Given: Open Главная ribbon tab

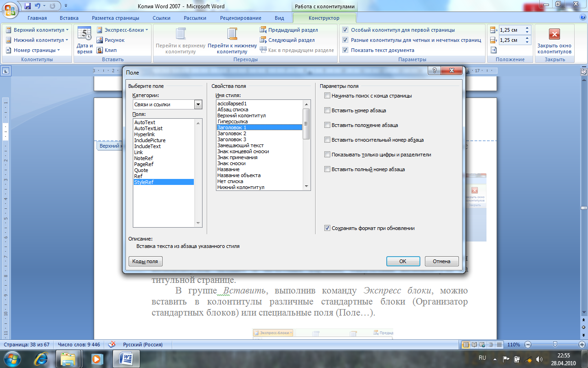Looking at the screenshot, I should [x=37, y=18].
